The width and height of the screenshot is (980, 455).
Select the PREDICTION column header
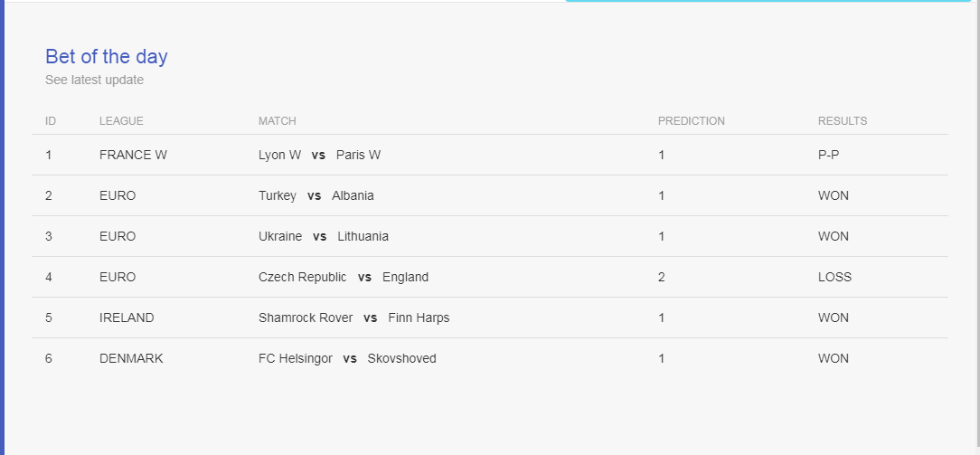(x=692, y=121)
